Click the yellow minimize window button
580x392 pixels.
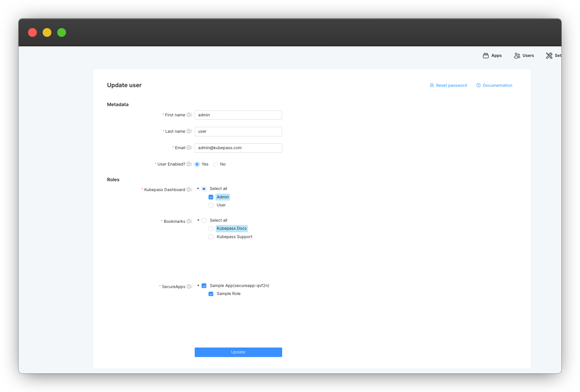click(47, 32)
